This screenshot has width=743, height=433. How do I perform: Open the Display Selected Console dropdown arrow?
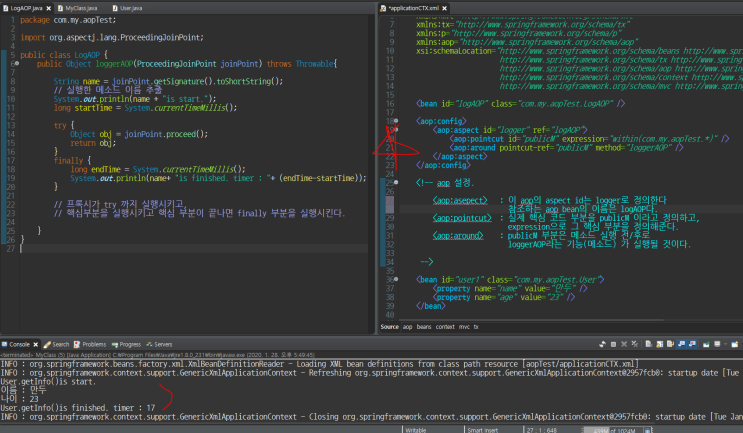pos(725,344)
